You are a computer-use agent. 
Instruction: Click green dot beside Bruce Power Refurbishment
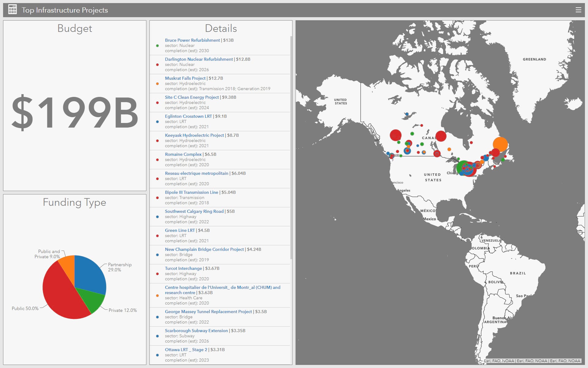click(x=157, y=46)
